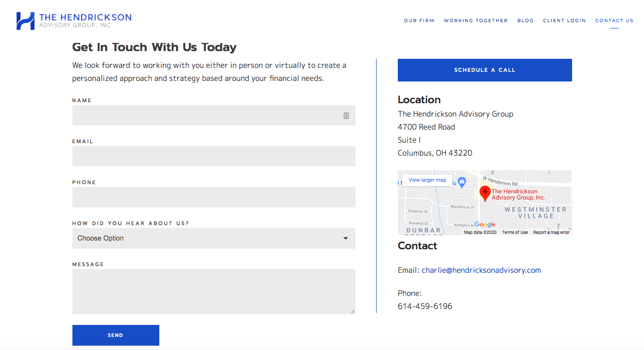Viewport: 644px width, 350px height.
Task: Click the Contact heading
Action: point(417,246)
